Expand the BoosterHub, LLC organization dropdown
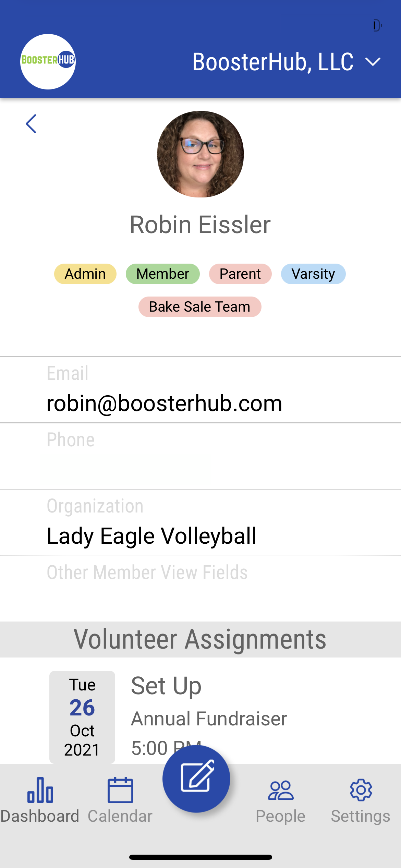401x868 pixels. pyautogui.click(x=373, y=62)
